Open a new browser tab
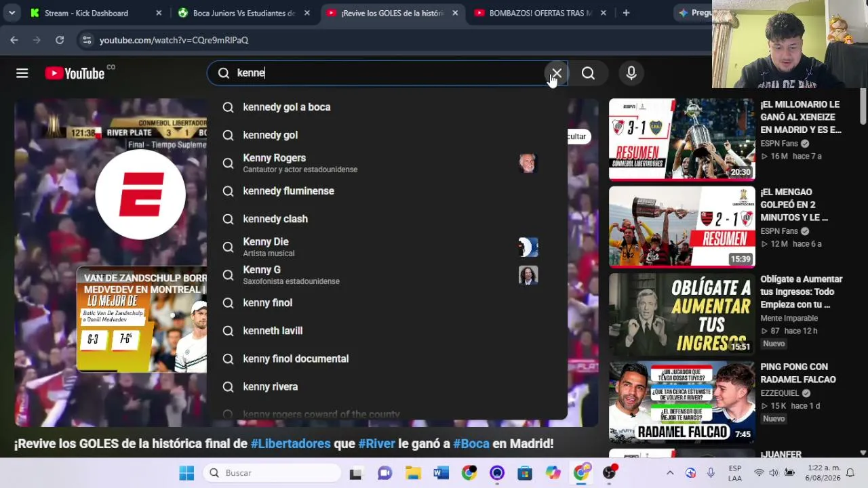 [x=626, y=13]
